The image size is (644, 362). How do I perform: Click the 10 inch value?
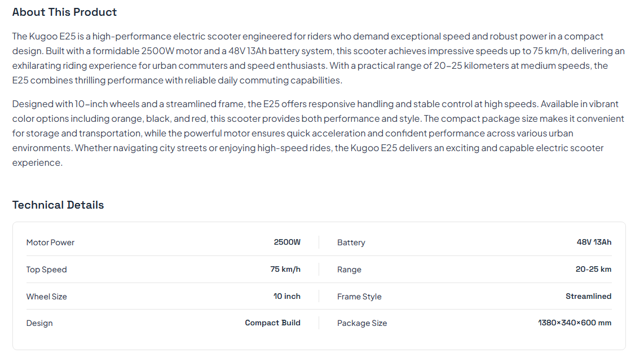coord(287,296)
